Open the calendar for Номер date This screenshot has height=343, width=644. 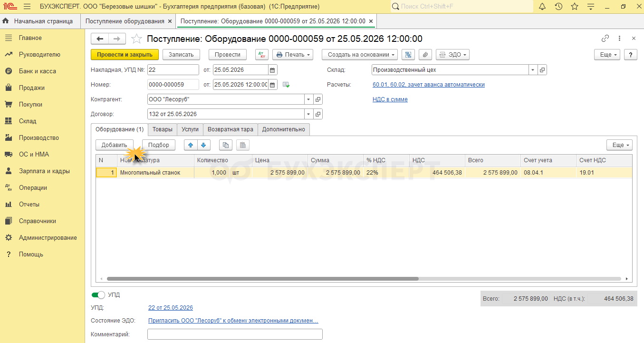(x=272, y=85)
